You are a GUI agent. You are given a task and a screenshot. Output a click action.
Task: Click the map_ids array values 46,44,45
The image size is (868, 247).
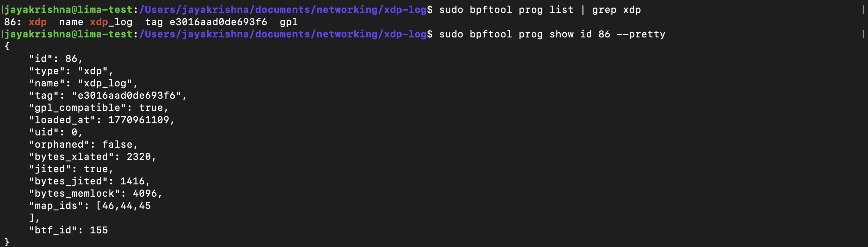126,206
